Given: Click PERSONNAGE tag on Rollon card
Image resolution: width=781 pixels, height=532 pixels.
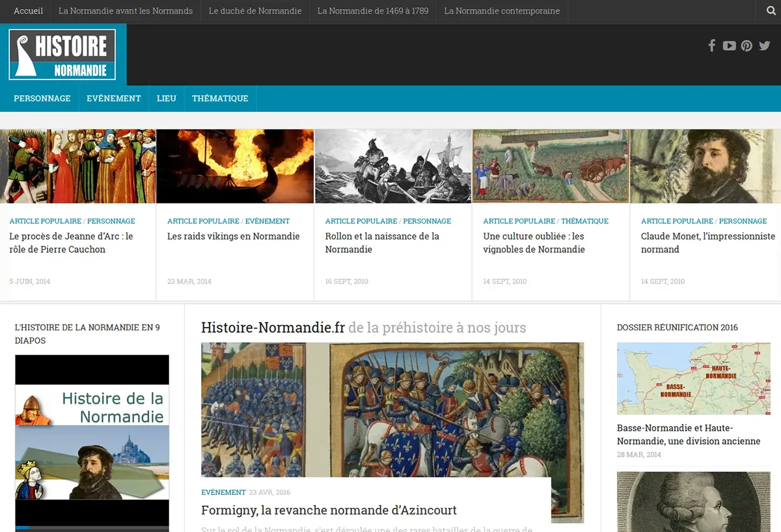Looking at the screenshot, I should click(427, 221).
